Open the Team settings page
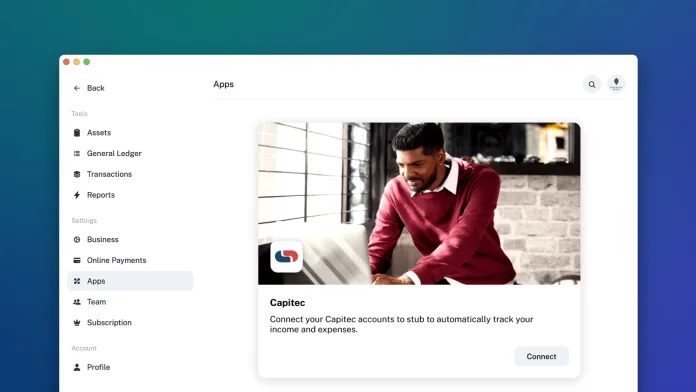Image resolution: width=696 pixels, height=392 pixels. pyautogui.click(x=130, y=302)
